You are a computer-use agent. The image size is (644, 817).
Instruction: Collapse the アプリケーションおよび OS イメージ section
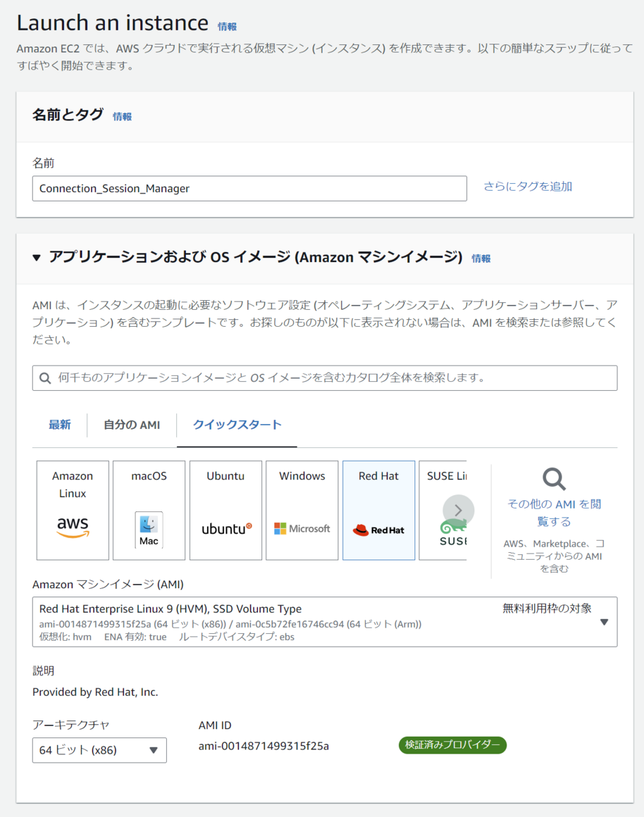(37, 258)
